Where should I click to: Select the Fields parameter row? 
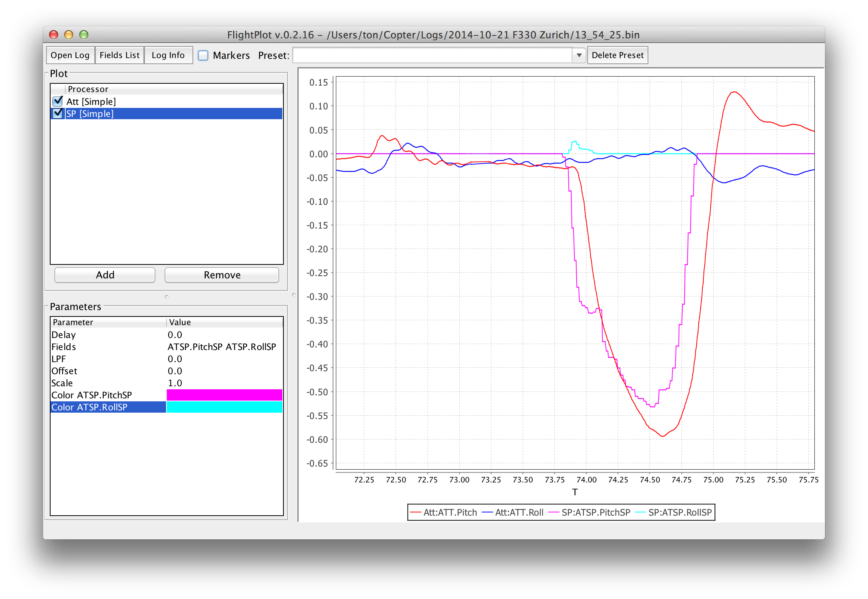(x=166, y=347)
